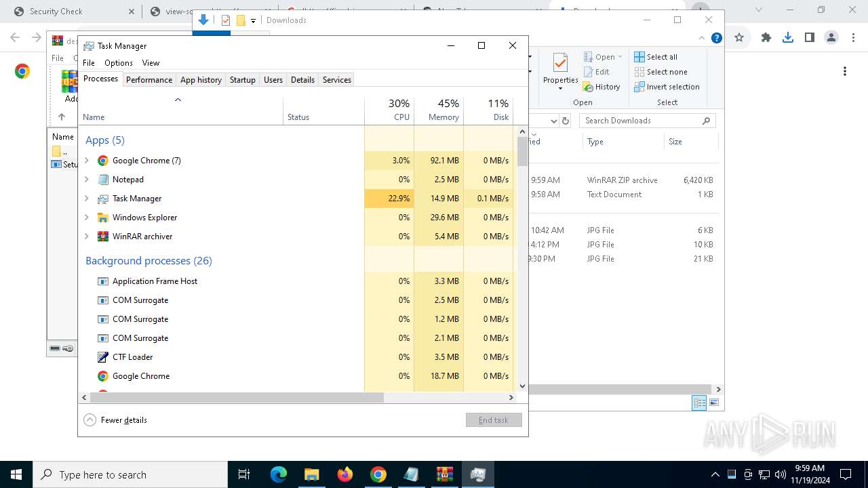Select the Text Document file row
This screenshot has height=488, width=868.
point(623,195)
